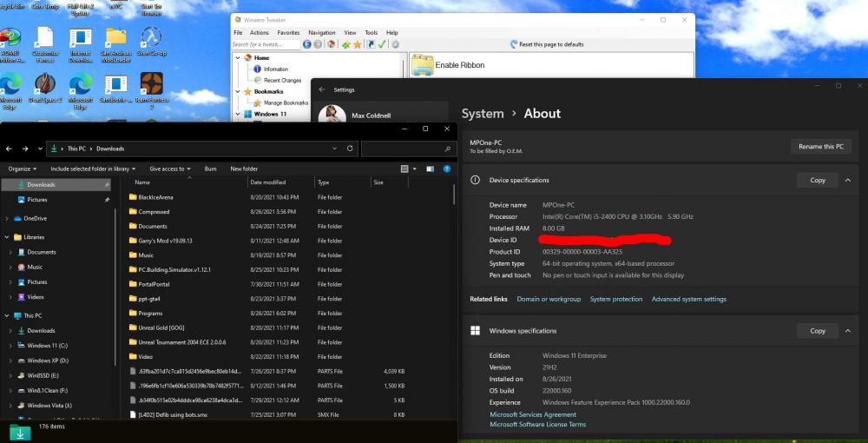This screenshot has width=868, height=443.
Task: Select Windows XP (D:) drive in sidebar
Action: point(47,360)
